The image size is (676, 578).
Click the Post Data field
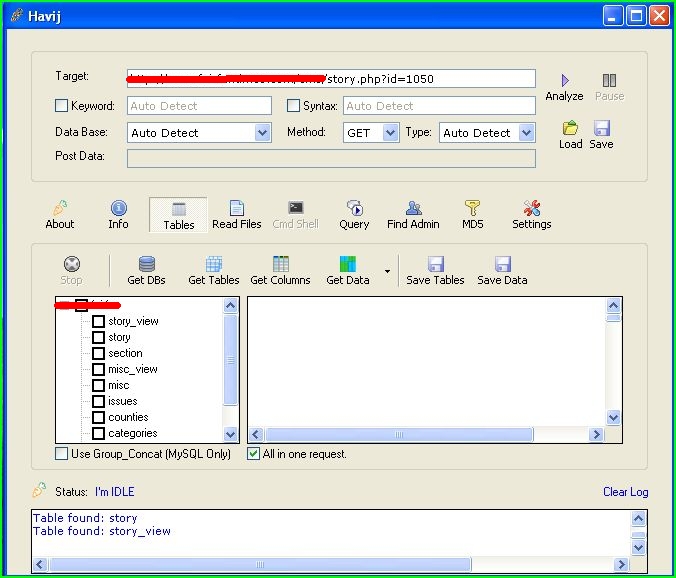(331, 158)
